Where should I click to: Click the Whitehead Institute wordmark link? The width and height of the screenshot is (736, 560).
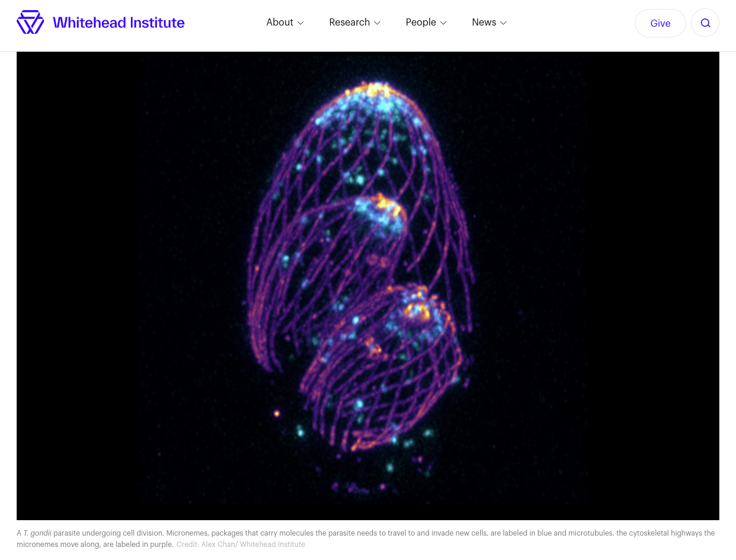tap(119, 23)
